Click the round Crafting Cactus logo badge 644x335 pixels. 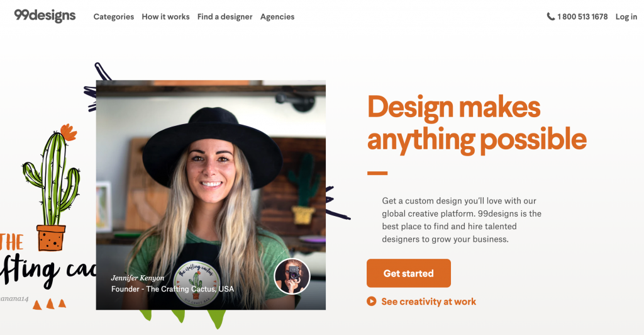tap(196, 283)
